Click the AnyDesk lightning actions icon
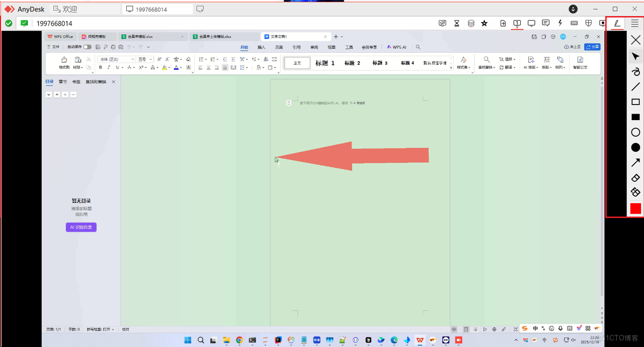The height and width of the screenshot is (347, 644). 560,23
